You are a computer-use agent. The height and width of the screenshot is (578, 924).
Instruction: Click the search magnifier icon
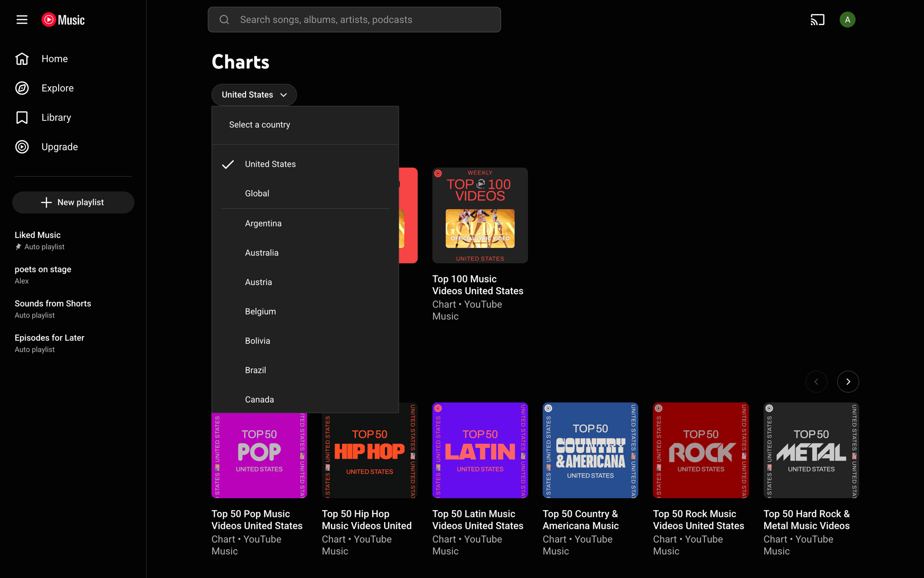point(224,20)
